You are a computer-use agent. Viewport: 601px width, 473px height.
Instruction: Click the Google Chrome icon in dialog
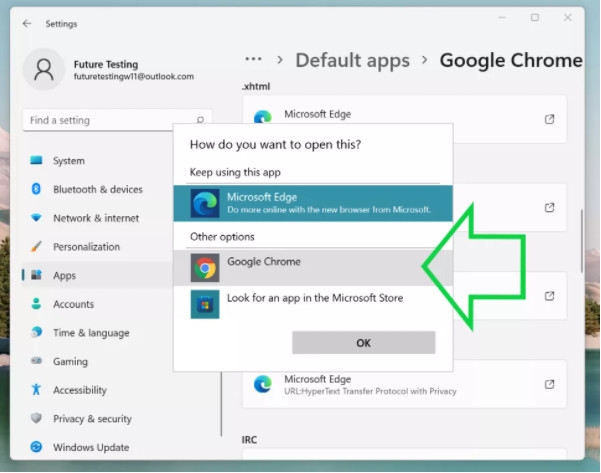tap(206, 268)
